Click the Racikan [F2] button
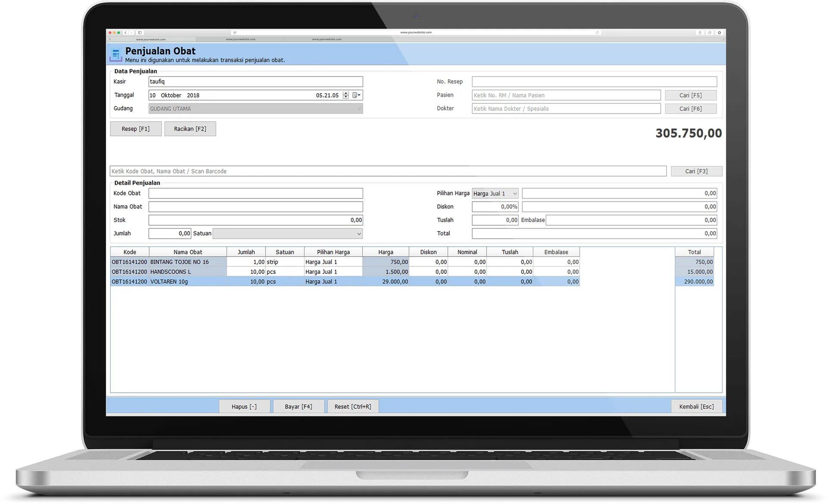Viewport: 828px width, 504px height. tap(190, 129)
